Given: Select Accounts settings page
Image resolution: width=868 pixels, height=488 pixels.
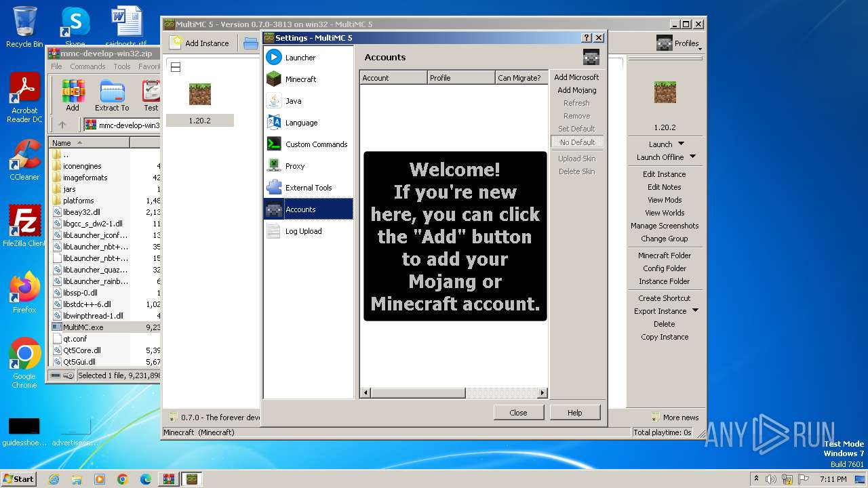Looking at the screenshot, I should point(309,209).
